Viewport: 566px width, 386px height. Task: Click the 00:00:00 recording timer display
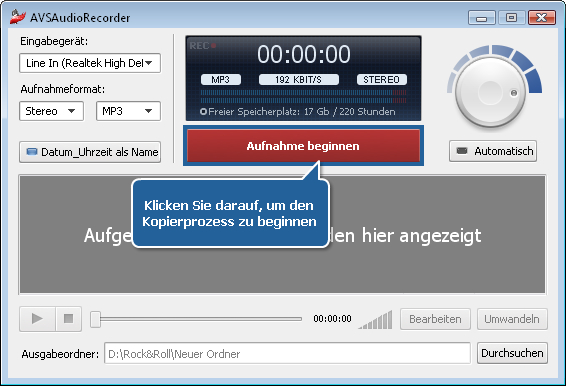pyautogui.click(x=304, y=54)
